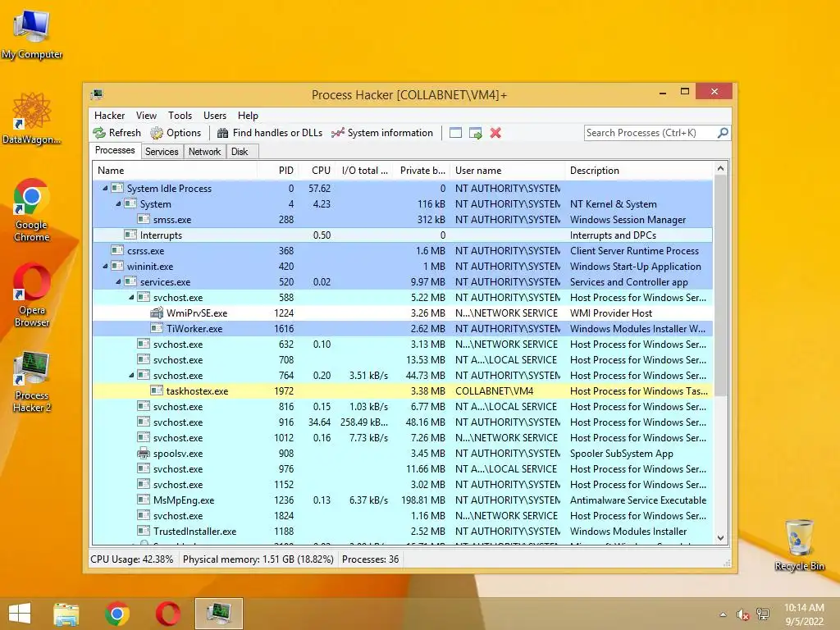Click the process list scroll down arrow
Image resolution: width=840 pixels, height=630 pixels.
pos(720,538)
